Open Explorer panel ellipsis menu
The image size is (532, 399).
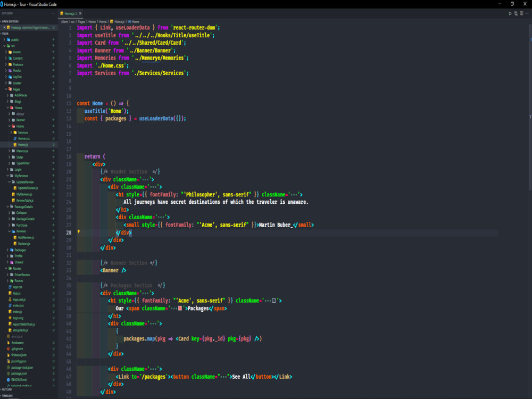click(x=53, y=13)
